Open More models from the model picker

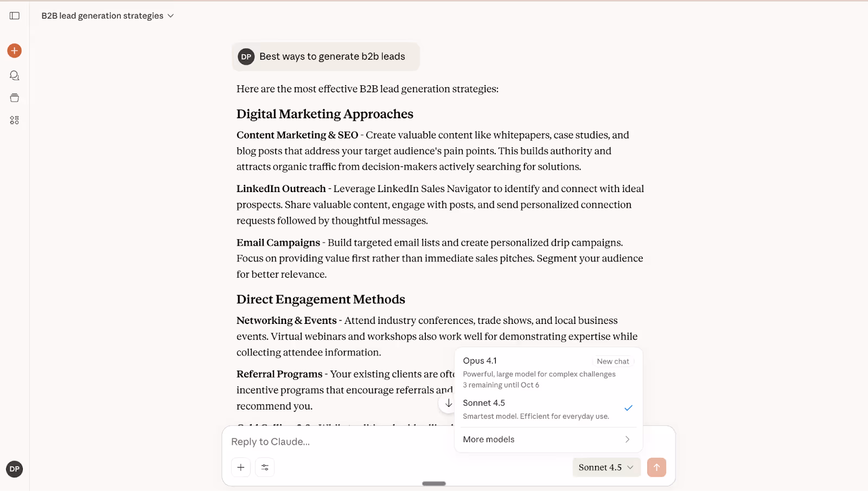tap(488, 439)
